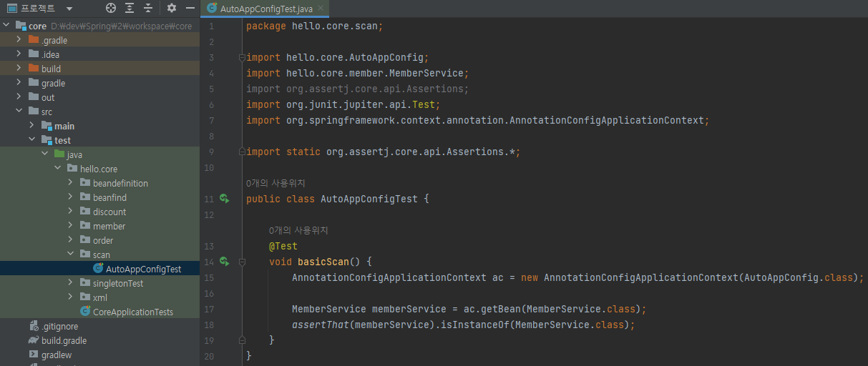Screen dimensions: 868x366
Task: Click the AutoAppConfigTest class icon in tree
Action: coord(98,269)
